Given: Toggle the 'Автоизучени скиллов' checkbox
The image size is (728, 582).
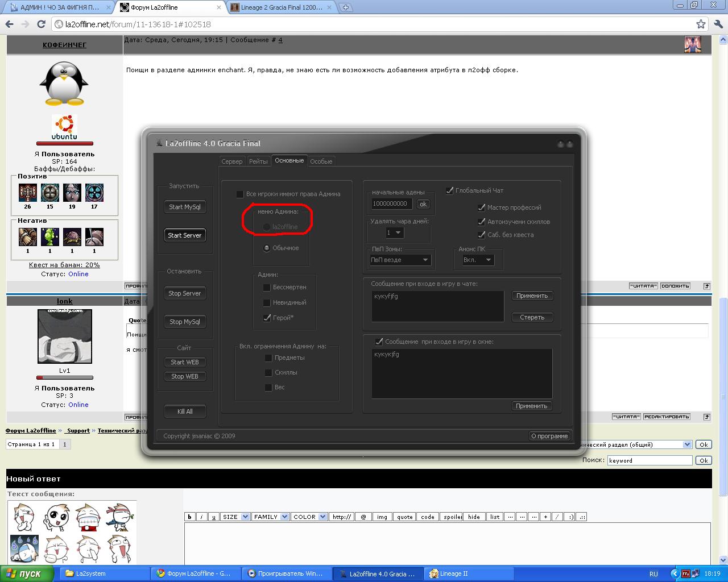Looking at the screenshot, I should [481, 222].
